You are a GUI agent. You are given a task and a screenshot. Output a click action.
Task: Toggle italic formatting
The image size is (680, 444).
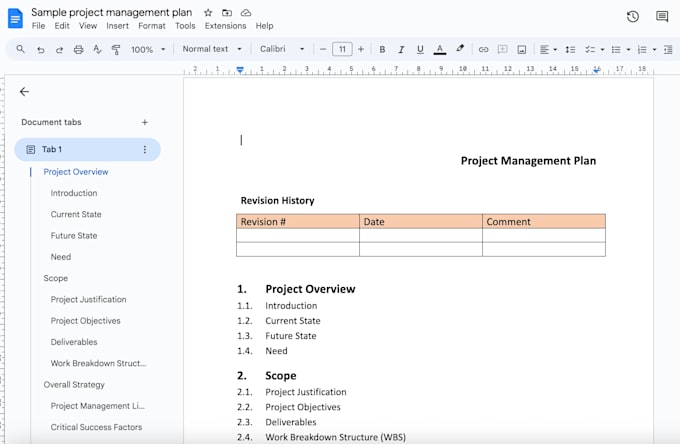click(401, 49)
